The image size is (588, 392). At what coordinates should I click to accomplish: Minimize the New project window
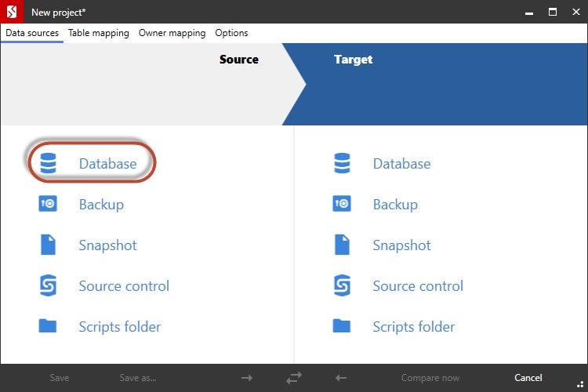pos(529,12)
